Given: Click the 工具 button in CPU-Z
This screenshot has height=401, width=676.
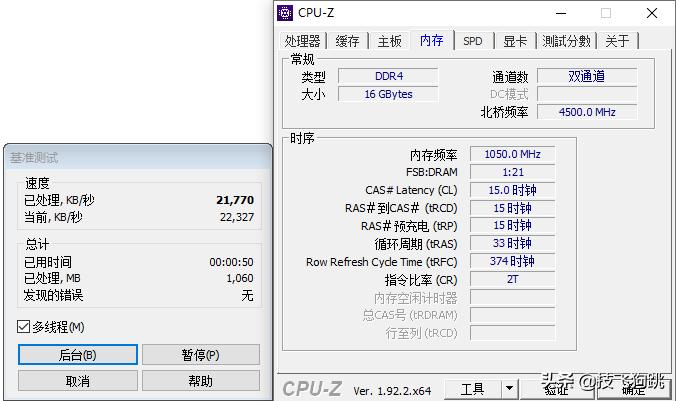Looking at the screenshot, I should pyautogui.click(x=473, y=389).
